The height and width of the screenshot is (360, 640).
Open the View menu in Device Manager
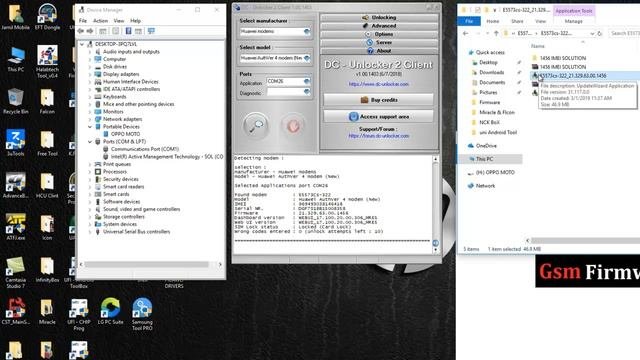[x=119, y=21]
